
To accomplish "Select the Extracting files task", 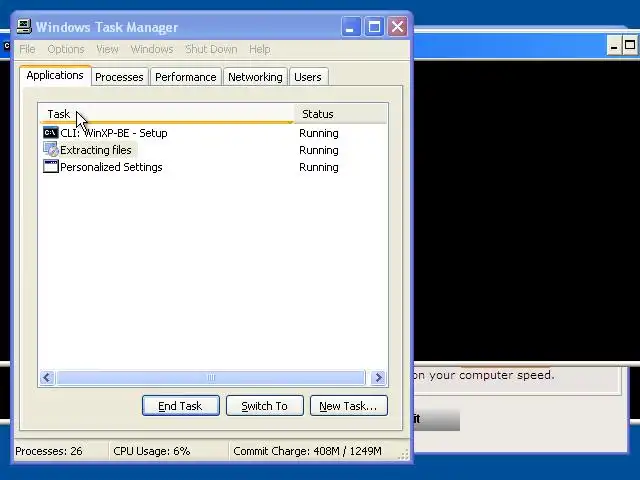I will coord(96,150).
